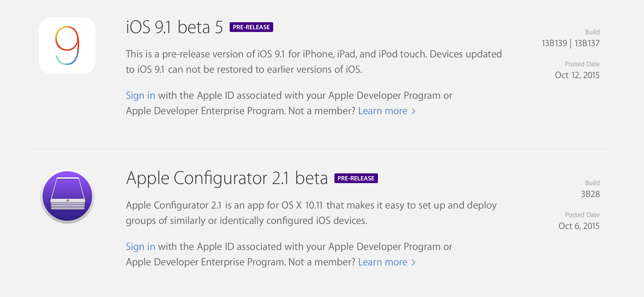Click the chevron after Configurator section's Learn more

[414, 262]
